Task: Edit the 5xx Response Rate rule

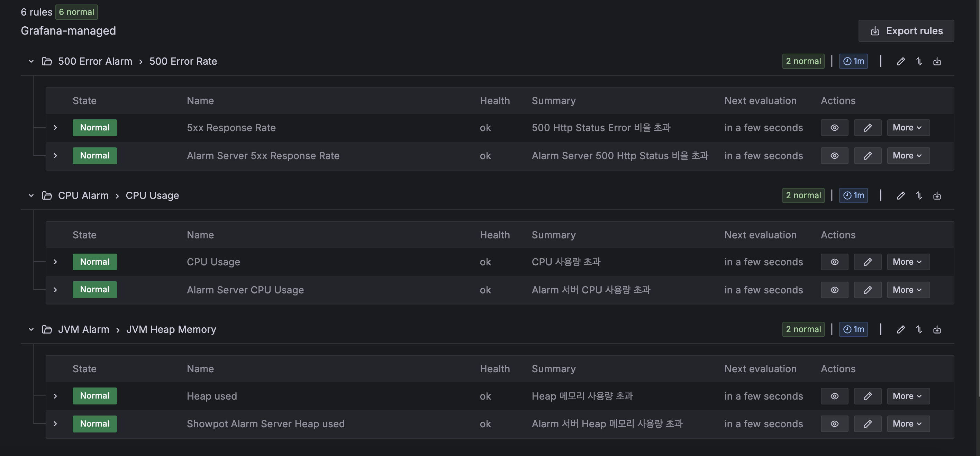Action: click(868, 128)
